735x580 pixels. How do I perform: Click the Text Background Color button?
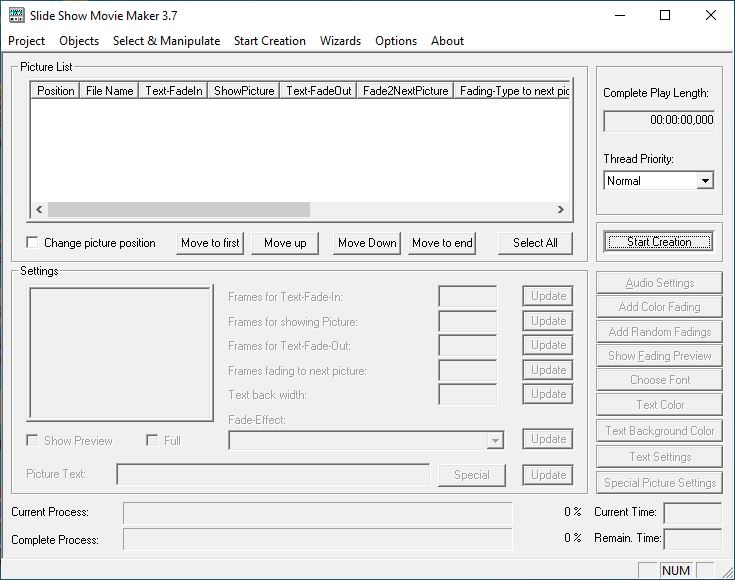660,430
